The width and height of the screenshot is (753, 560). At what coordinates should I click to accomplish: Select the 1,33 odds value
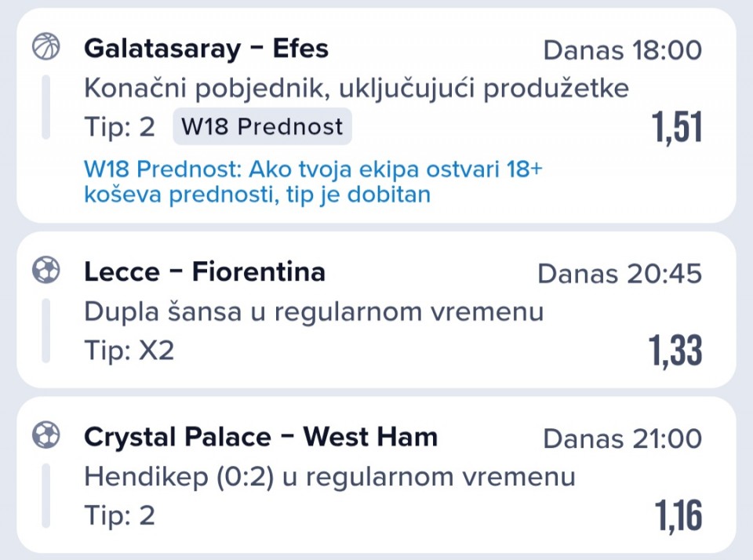(675, 351)
